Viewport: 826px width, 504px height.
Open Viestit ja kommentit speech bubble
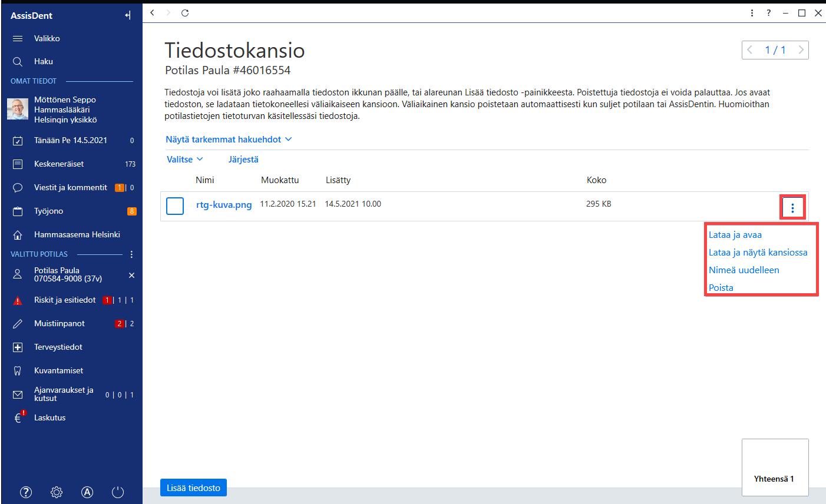click(18, 188)
